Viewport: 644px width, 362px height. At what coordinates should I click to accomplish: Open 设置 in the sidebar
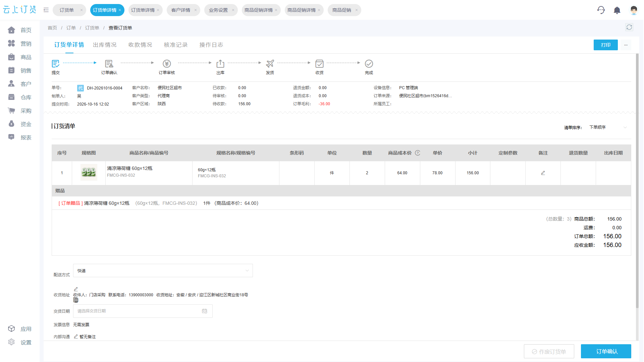point(20,342)
